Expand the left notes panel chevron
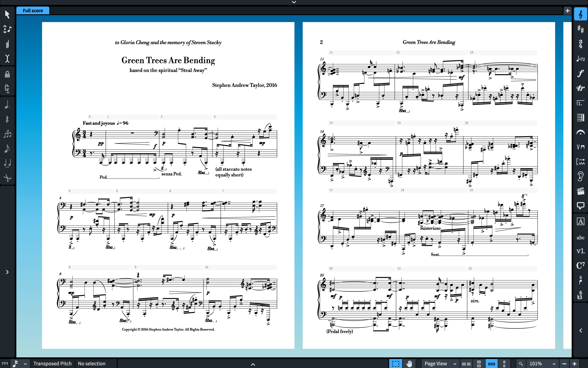The height and width of the screenshot is (368, 588). (7, 272)
